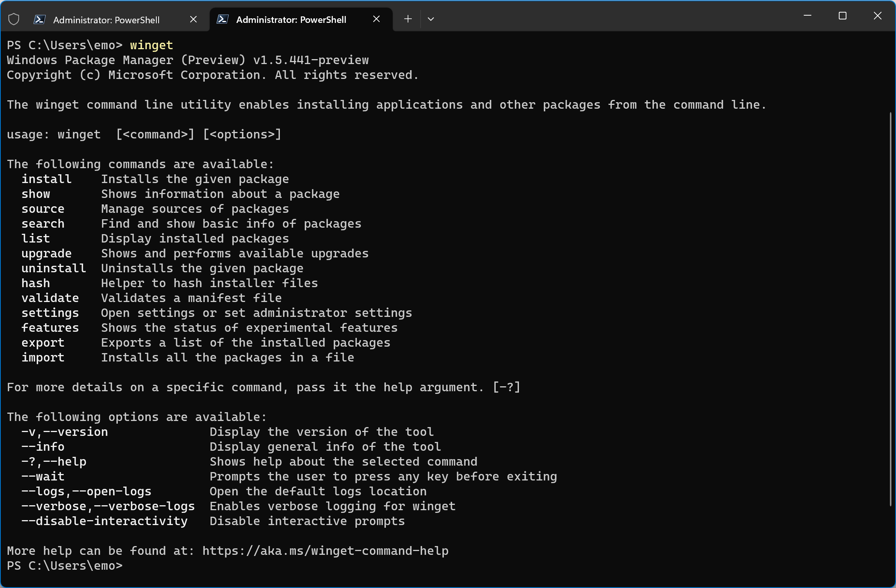This screenshot has width=896, height=588.
Task: Switch to the first Administrator: PowerShell tab
Action: (106, 20)
